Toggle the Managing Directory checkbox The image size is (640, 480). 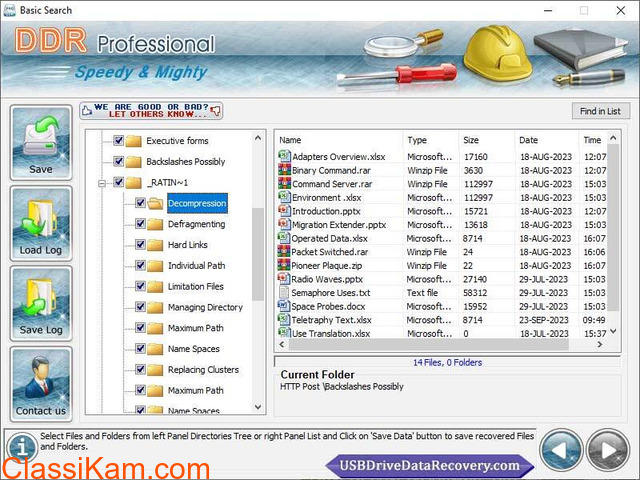tap(140, 307)
